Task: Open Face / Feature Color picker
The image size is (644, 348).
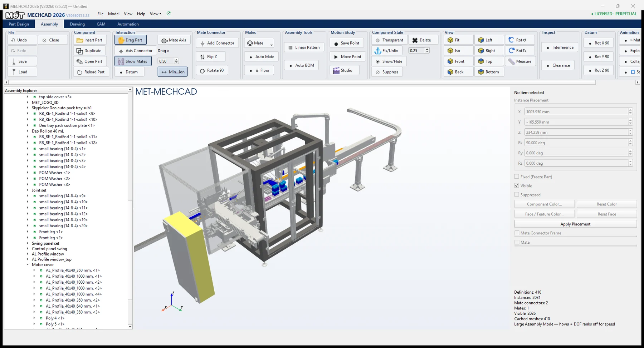Action: (x=544, y=214)
